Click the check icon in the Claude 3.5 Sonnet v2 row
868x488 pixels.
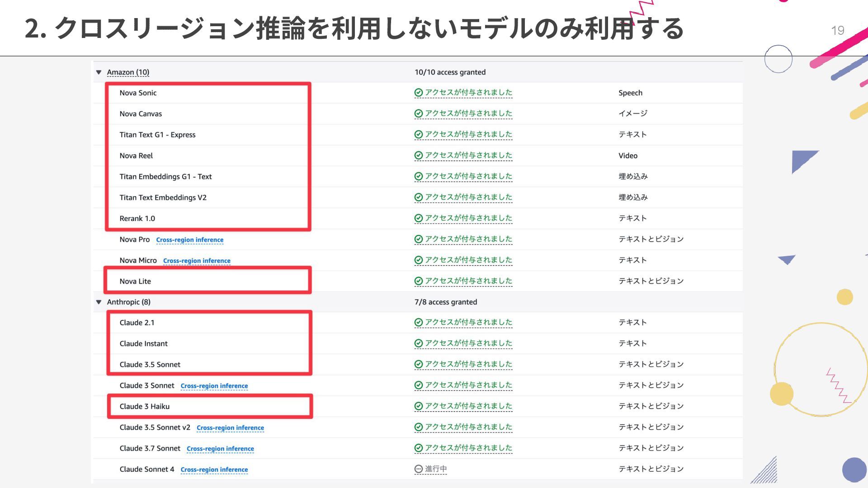click(x=419, y=427)
